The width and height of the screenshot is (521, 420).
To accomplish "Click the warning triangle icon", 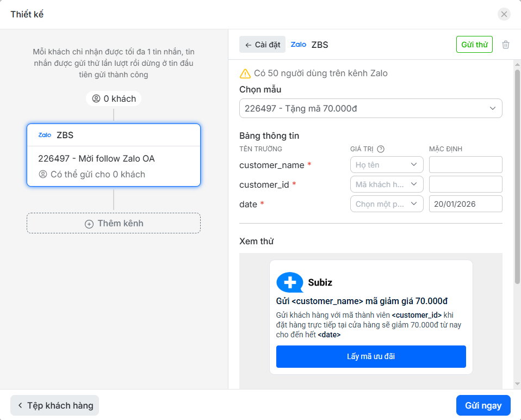I will [x=245, y=73].
